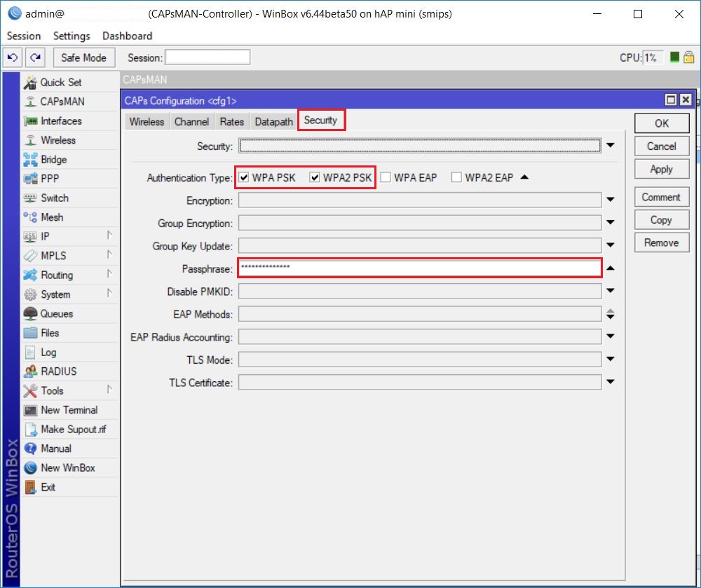This screenshot has height=588, width=701.
Task: Click the Session text field in toolbar
Action: tap(207, 57)
